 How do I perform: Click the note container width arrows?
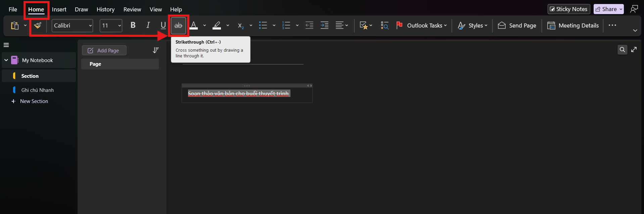(x=310, y=86)
